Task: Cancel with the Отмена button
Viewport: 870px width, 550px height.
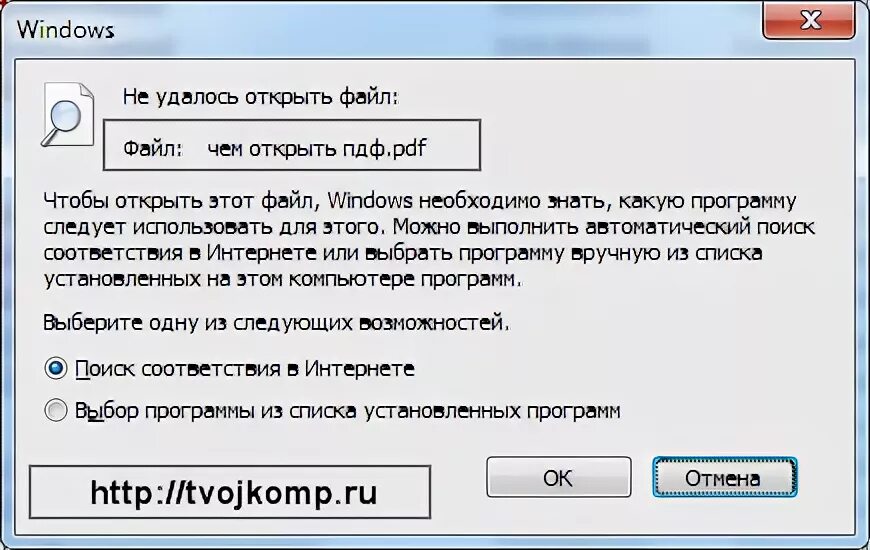Action: (x=724, y=477)
